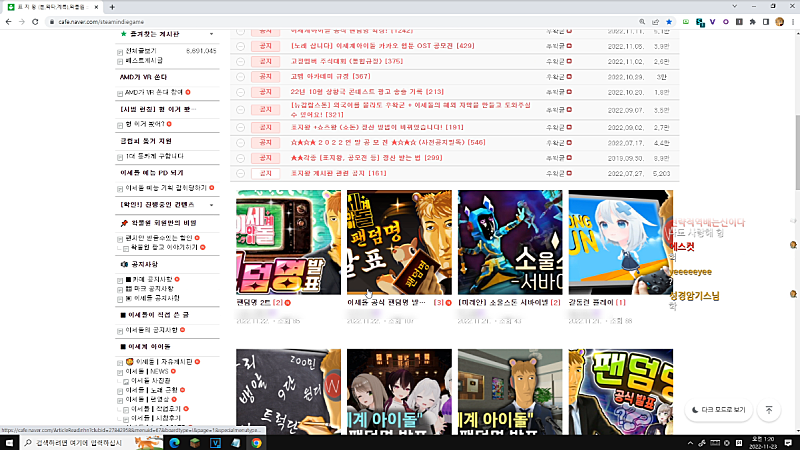The width and height of the screenshot is (800, 450).
Task: Toggle the circle beside the '[191]' notice
Action: click(241, 128)
